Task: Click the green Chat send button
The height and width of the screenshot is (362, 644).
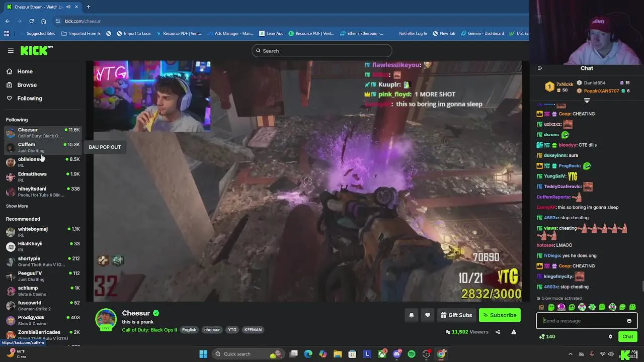Action: [x=627, y=337]
